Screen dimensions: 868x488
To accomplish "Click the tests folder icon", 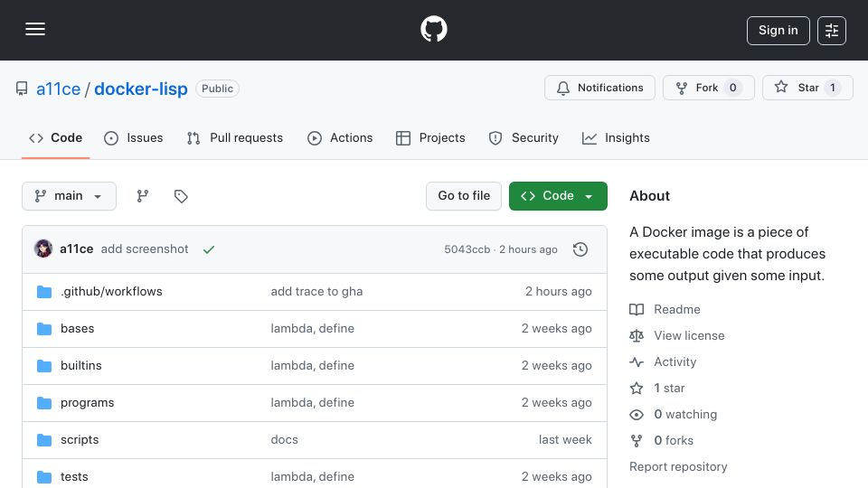I will pos(44,477).
